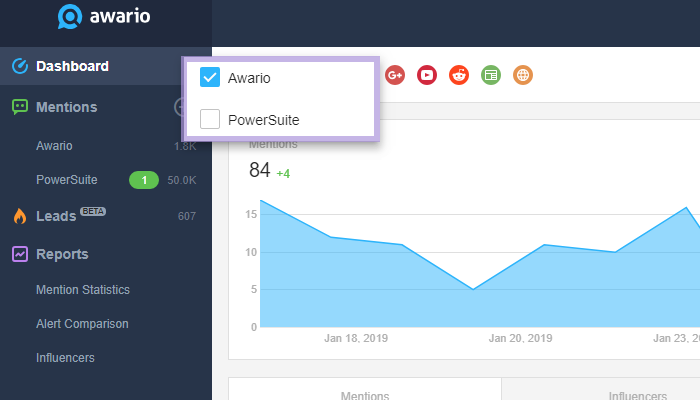Click the green new-mentions badge
Viewport: 700px width, 400px height.
(x=144, y=180)
